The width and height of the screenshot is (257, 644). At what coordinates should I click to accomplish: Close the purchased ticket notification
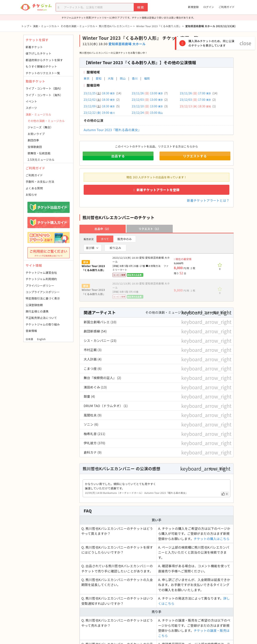(x=245, y=43)
